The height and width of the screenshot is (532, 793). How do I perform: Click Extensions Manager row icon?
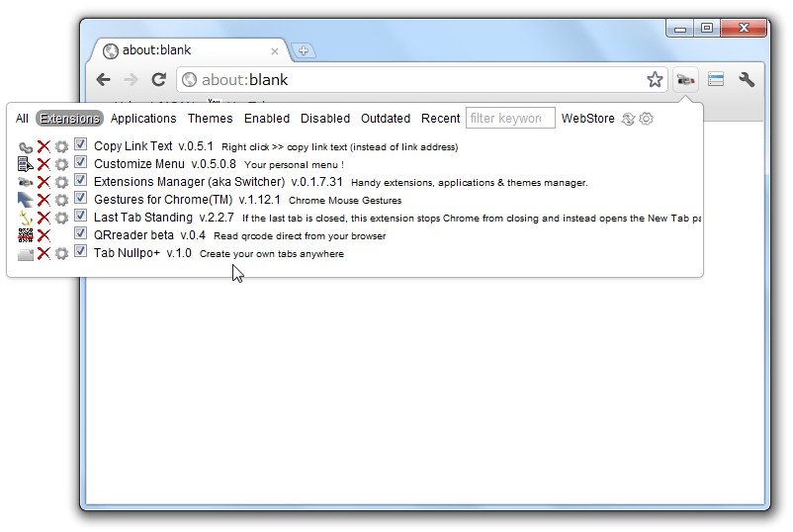click(26, 182)
